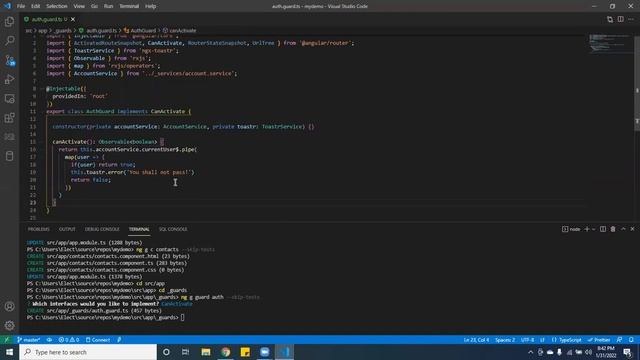Switch to the Debug Console tab
The width and height of the screenshot is (640, 360).
[102, 229]
